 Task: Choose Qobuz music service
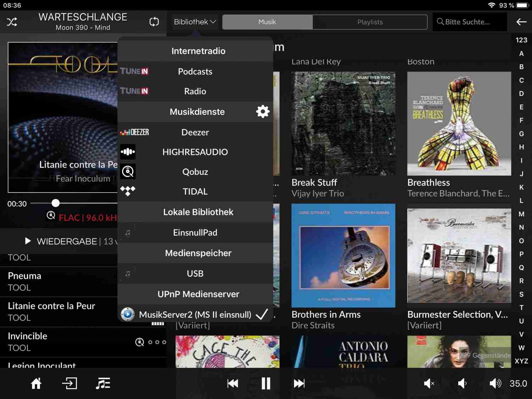tap(195, 172)
